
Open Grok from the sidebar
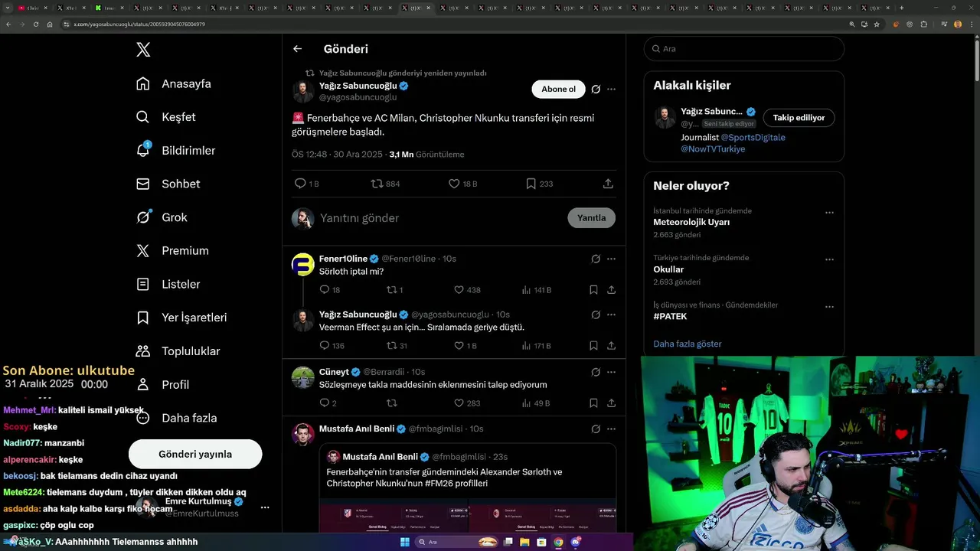162,217
